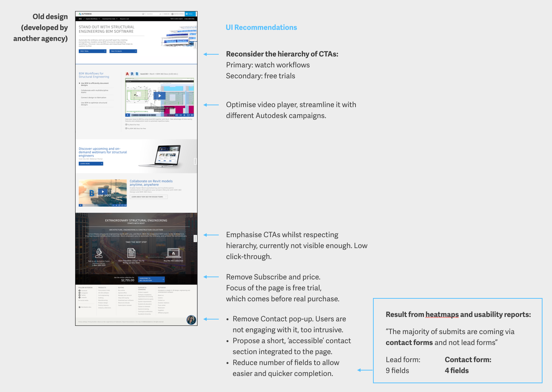Open workflow video settings gear
The width and height of the screenshot is (552, 392).
pos(184,115)
